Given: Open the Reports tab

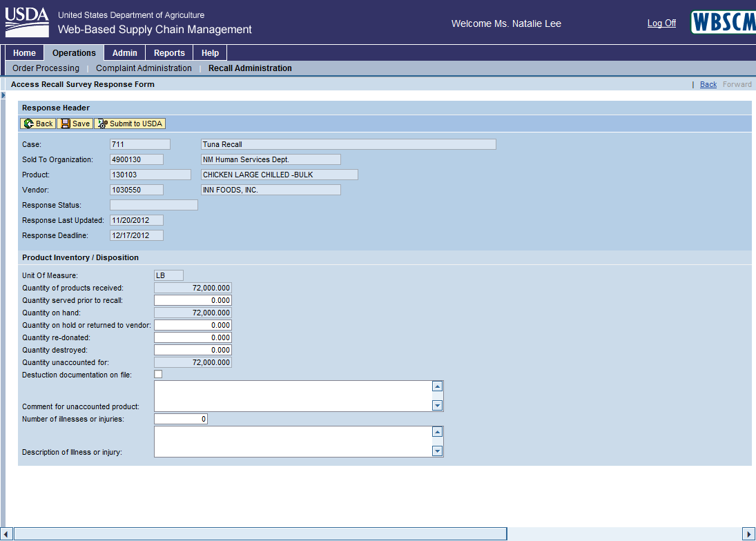Looking at the screenshot, I should (x=169, y=53).
